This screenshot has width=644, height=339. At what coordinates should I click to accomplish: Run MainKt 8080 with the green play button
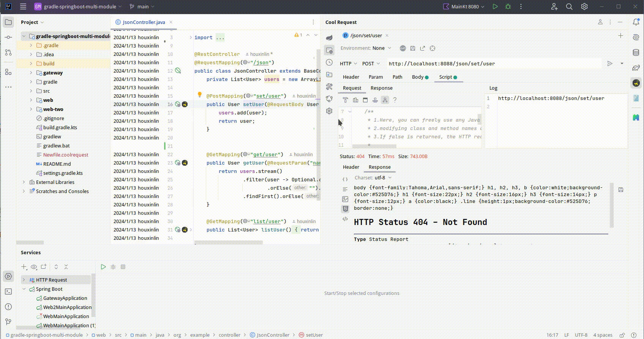tap(495, 6)
